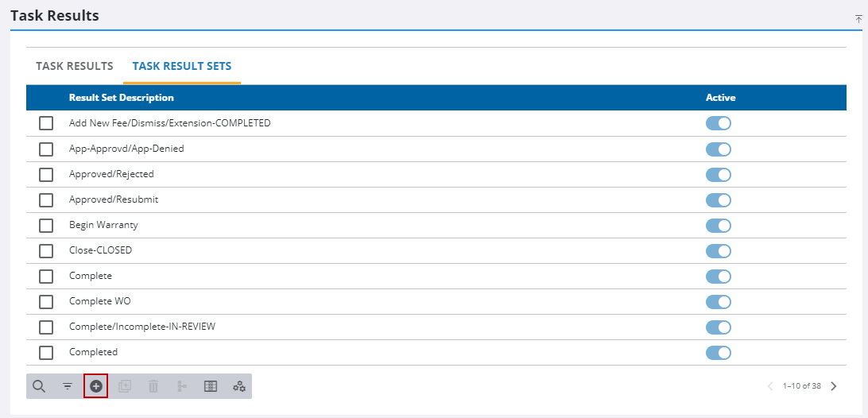Toggle Active switch for App-Approvd/App-Denied

pos(718,149)
